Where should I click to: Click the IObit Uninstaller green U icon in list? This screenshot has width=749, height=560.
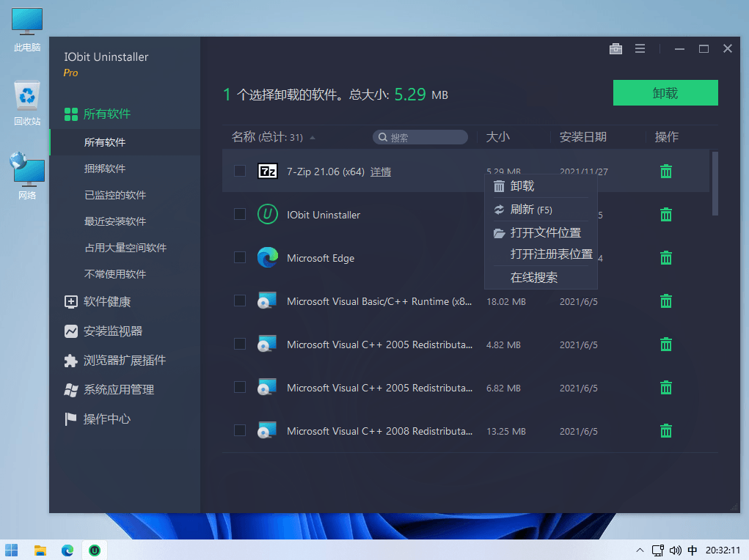click(268, 214)
